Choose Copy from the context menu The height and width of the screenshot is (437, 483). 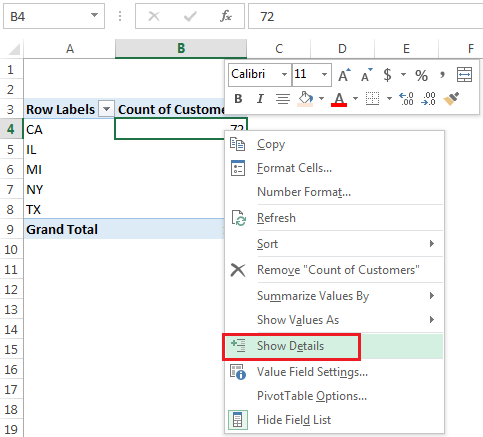click(x=334, y=144)
